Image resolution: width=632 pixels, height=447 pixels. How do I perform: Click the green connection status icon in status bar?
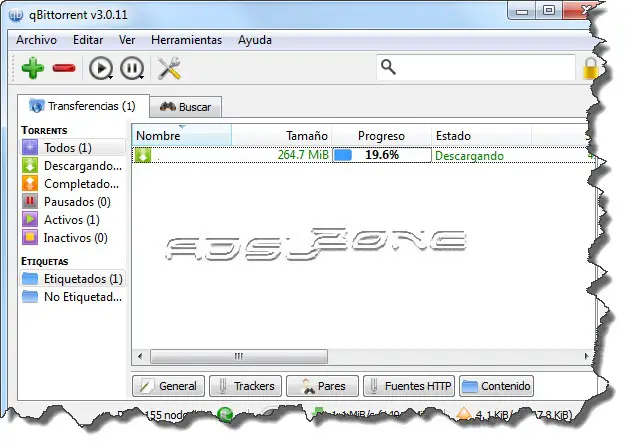tap(225, 414)
